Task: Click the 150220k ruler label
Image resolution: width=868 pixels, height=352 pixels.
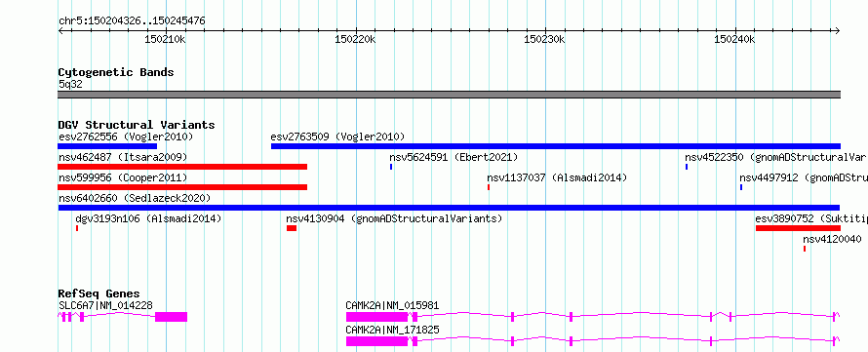Action: pos(355,40)
